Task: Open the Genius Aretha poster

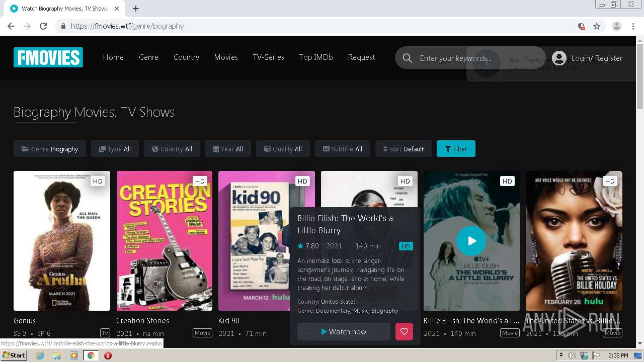Action: point(62,241)
